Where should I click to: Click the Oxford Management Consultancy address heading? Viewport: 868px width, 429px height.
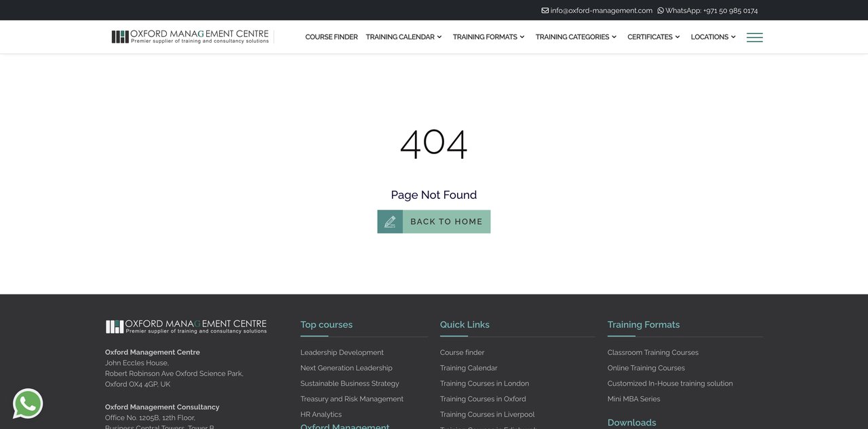(x=162, y=407)
